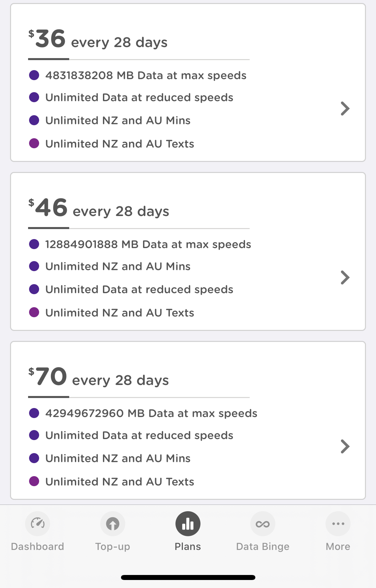The image size is (376, 588).
Task: Click the 4831838208 MB Data bullet dot
Action: point(34,75)
